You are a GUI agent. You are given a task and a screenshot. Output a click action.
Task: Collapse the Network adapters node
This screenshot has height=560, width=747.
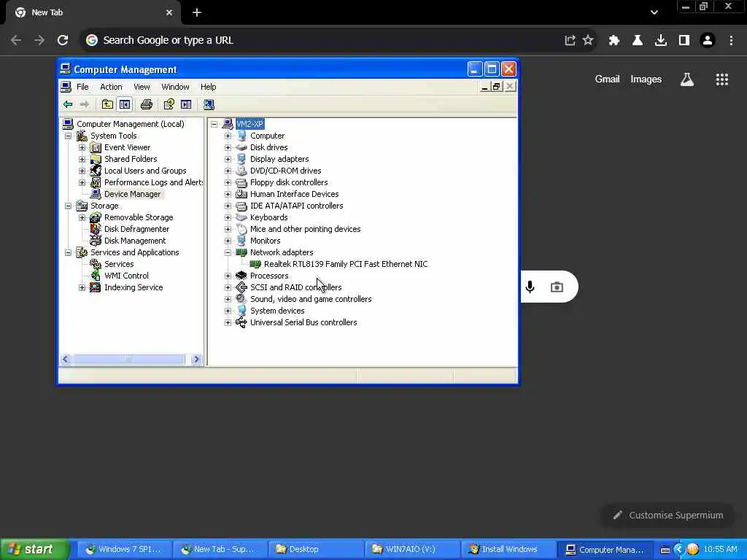228,252
